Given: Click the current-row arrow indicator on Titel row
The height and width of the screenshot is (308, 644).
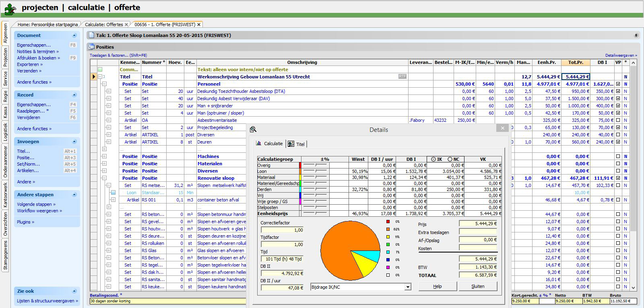Looking at the screenshot, I should (x=94, y=77).
